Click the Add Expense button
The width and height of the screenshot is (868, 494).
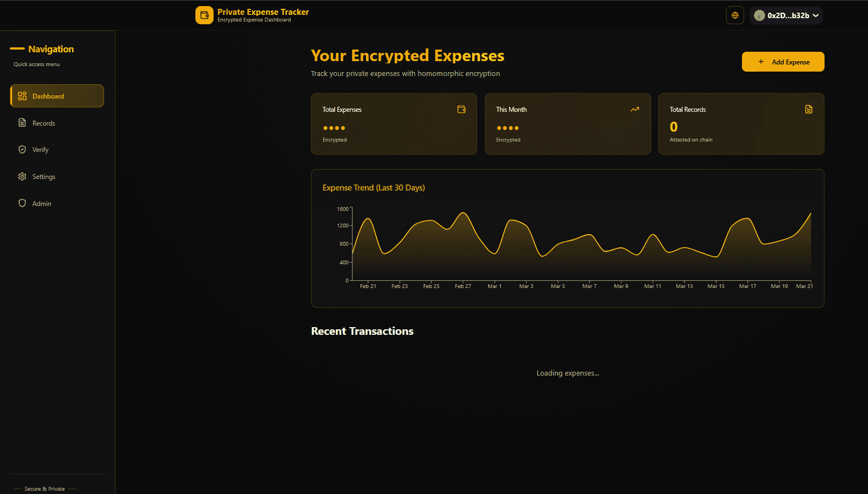pos(783,62)
